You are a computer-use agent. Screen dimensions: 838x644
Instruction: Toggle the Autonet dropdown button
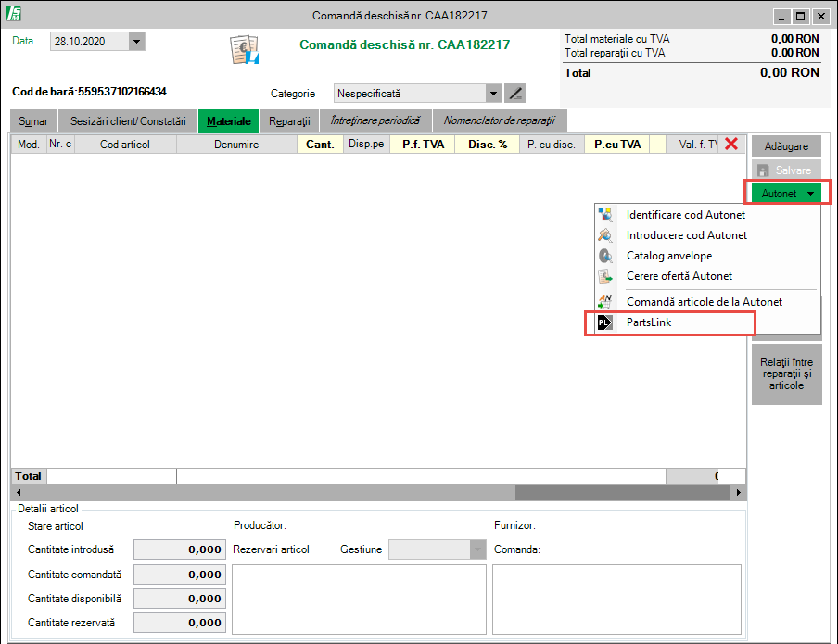point(786,194)
